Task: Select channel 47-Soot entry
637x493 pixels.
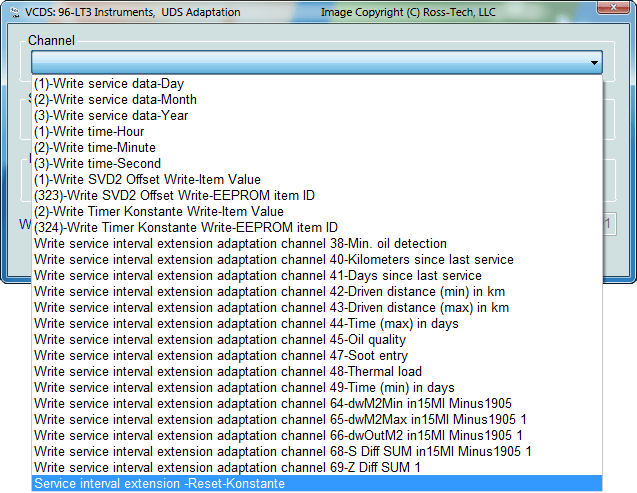Action: (x=317, y=356)
